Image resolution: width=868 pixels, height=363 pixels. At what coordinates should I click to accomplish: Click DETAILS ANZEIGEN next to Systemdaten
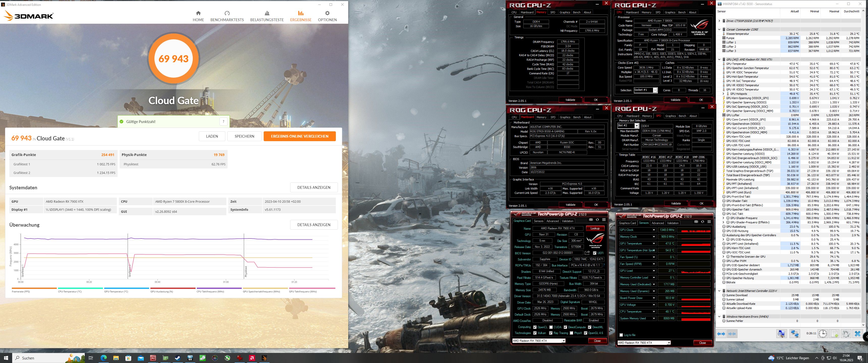[314, 187]
